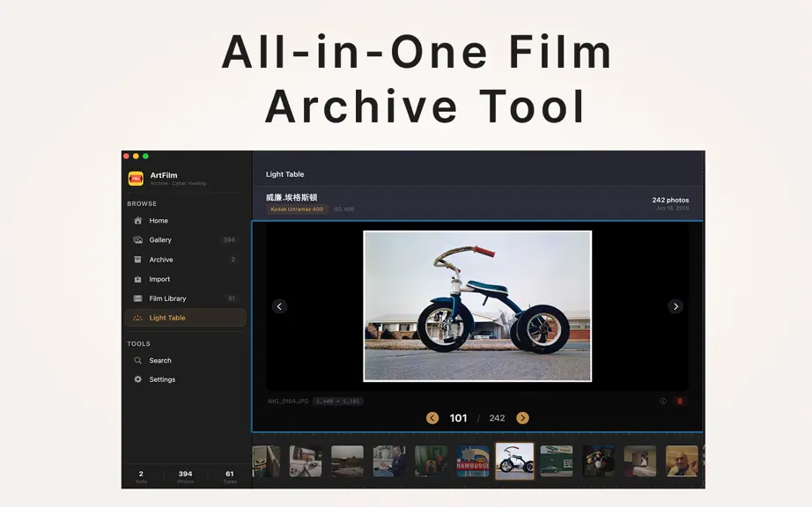Select the man in suit seated thumbnail

[389, 461]
